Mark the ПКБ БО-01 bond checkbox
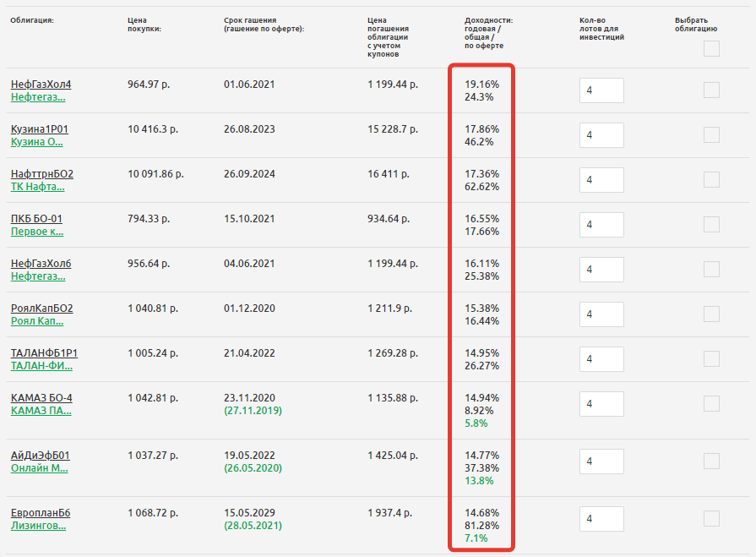This screenshot has width=756, height=557. click(711, 225)
